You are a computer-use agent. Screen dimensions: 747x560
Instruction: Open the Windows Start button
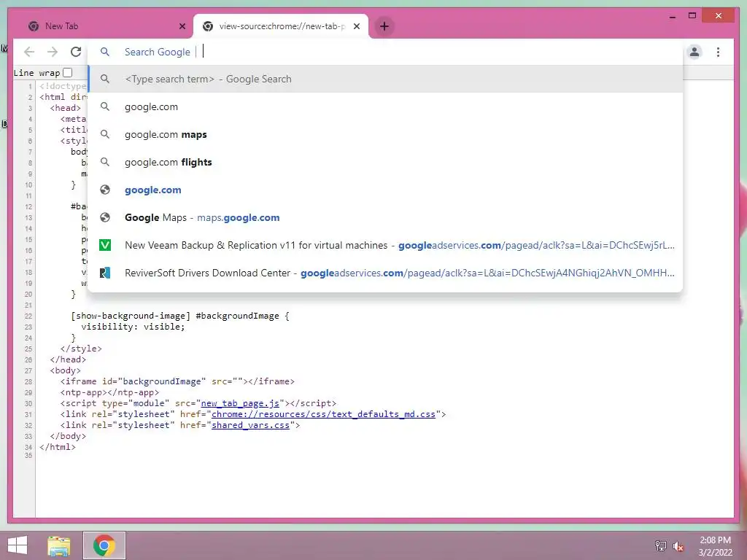click(x=18, y=545)
